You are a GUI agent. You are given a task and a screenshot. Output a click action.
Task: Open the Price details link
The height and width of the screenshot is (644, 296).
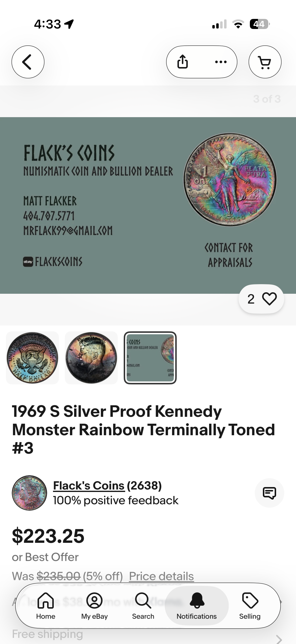161,576
